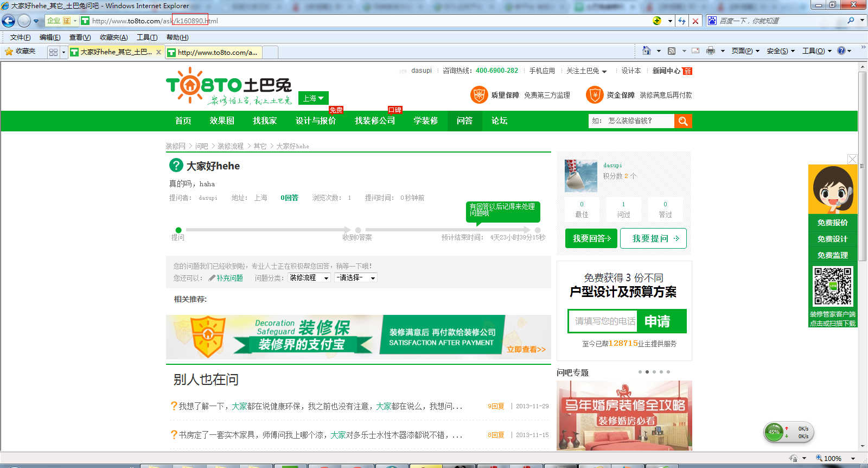Scan QR code image in sidebar

coord(833,286)
